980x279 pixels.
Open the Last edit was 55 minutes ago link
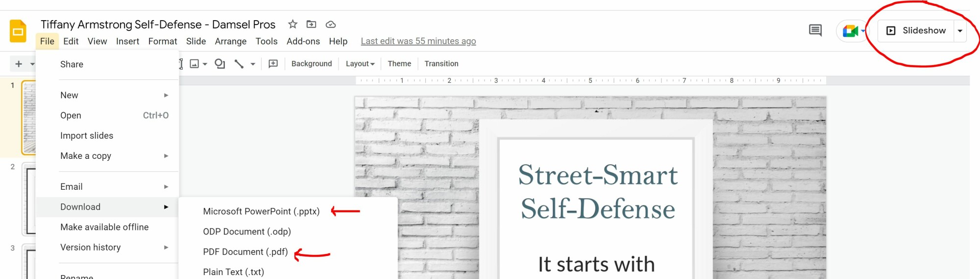pyautogui.click(x=418, y=41)
